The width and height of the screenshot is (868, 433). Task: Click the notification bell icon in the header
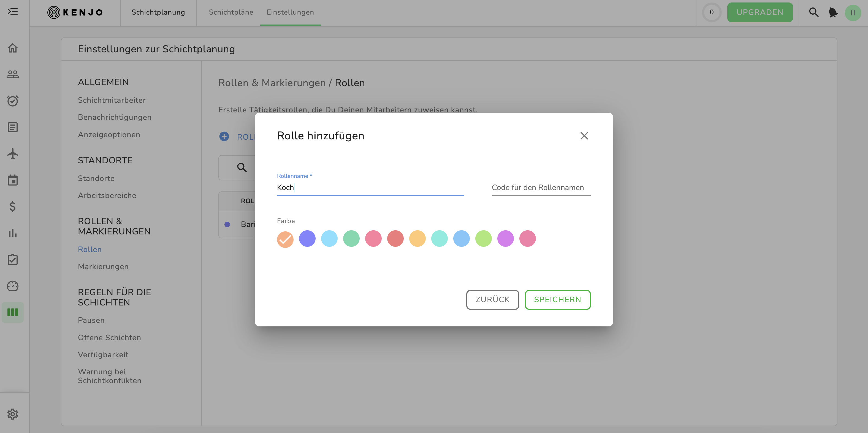coord(833,12)
